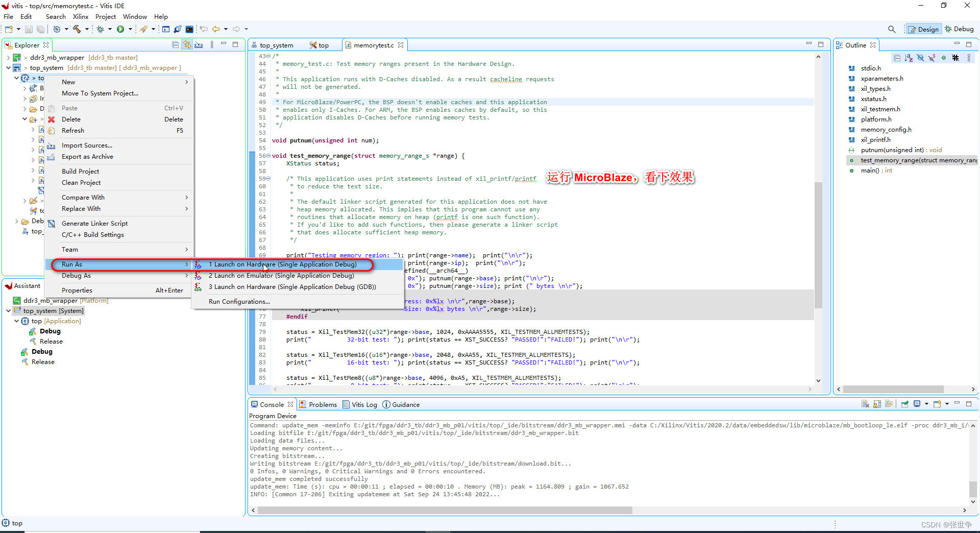The height and width of the screenshot is (533, 980).
Task: Click the New wizard icon in main toolbar
Action: point(9,29)
